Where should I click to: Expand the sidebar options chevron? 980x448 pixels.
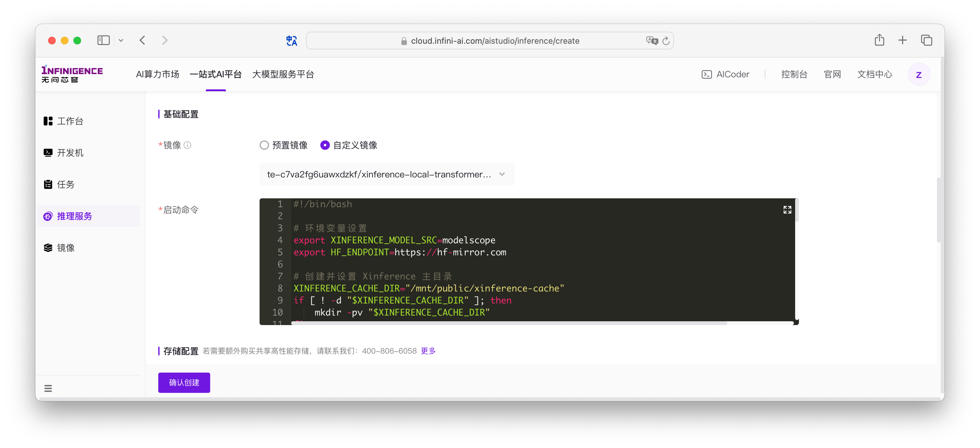pyautogui.click(x=121, y=40)
